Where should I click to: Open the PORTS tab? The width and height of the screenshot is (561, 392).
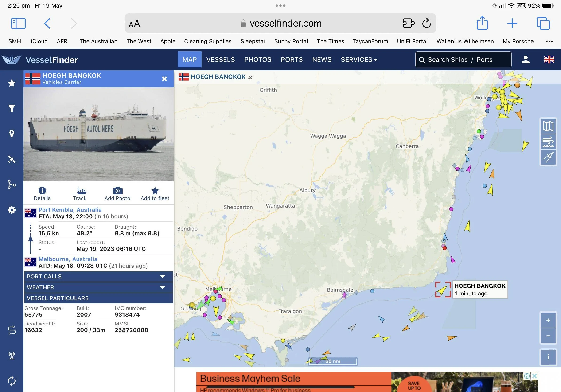[x=292, y=59]
